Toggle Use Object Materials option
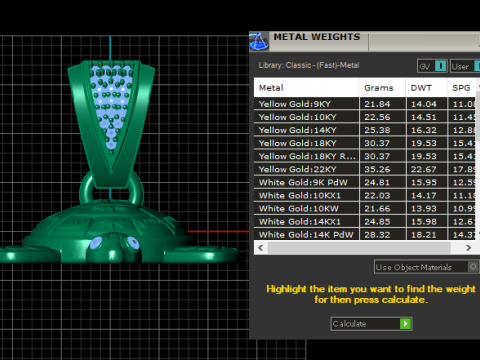480x360 pixels. (x=427, y=267)
